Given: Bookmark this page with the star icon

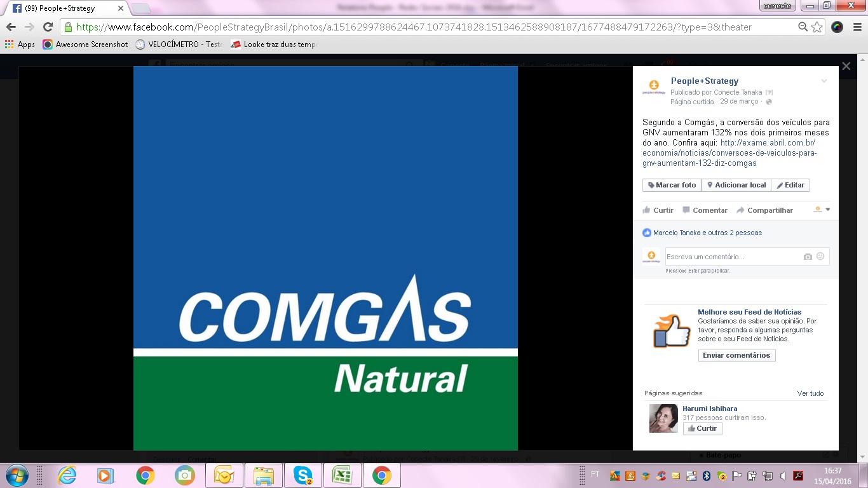Looking at the screenshot, I should (817, 27).
